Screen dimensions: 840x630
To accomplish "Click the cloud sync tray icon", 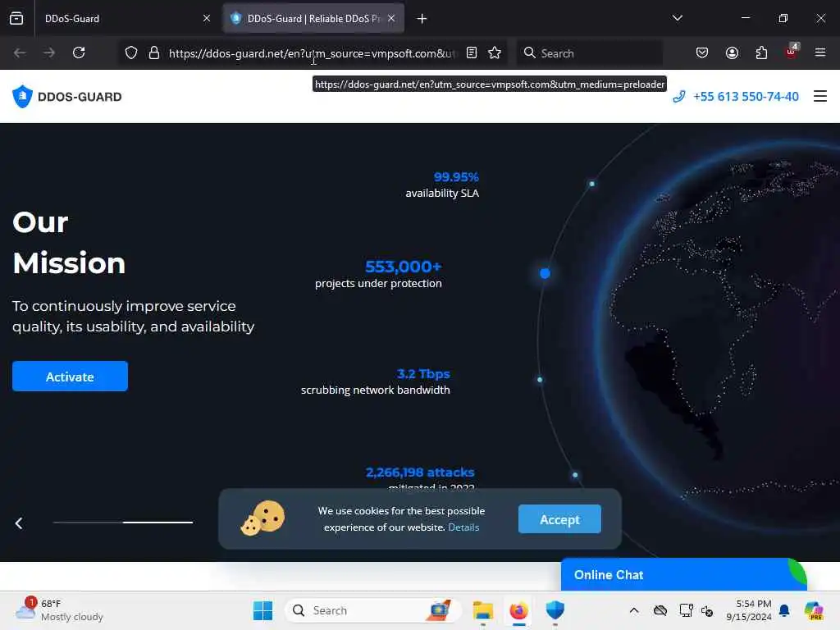I will [x=660, y=610].
